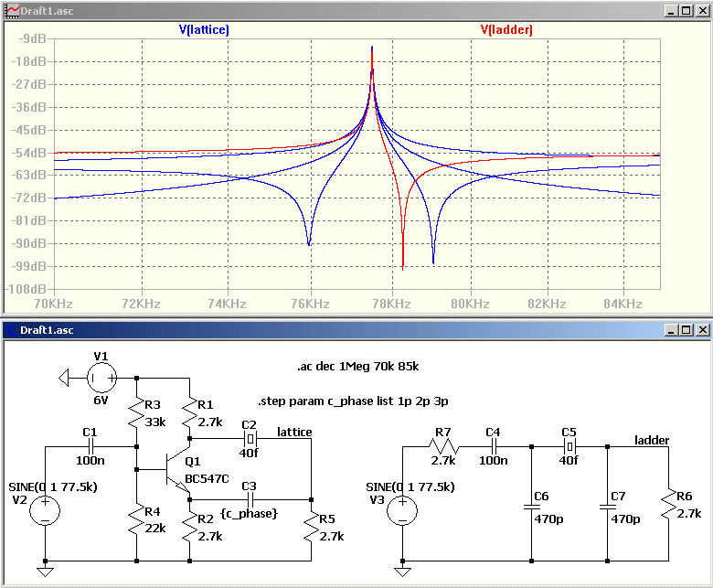Select resistor R4 symbol

click(x=136, y=520)
